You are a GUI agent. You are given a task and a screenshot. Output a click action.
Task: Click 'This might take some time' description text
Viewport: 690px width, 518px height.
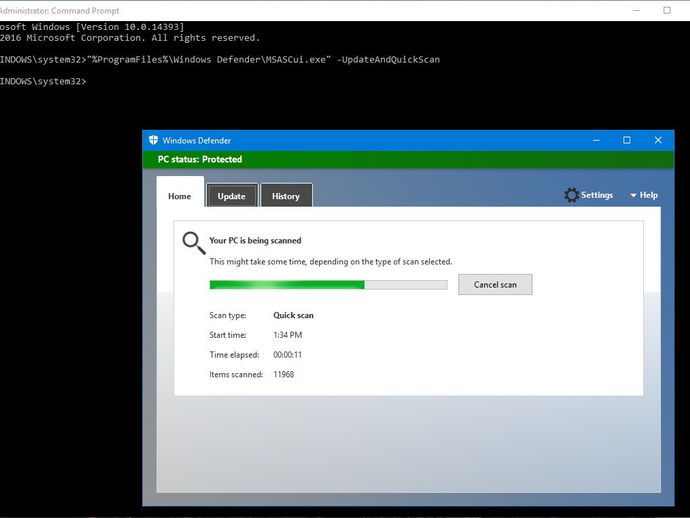click(331, 261)
